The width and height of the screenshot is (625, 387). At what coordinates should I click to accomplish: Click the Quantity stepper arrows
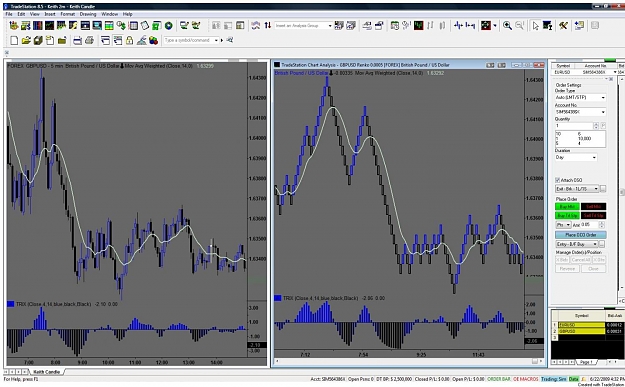tap(596, 126)
